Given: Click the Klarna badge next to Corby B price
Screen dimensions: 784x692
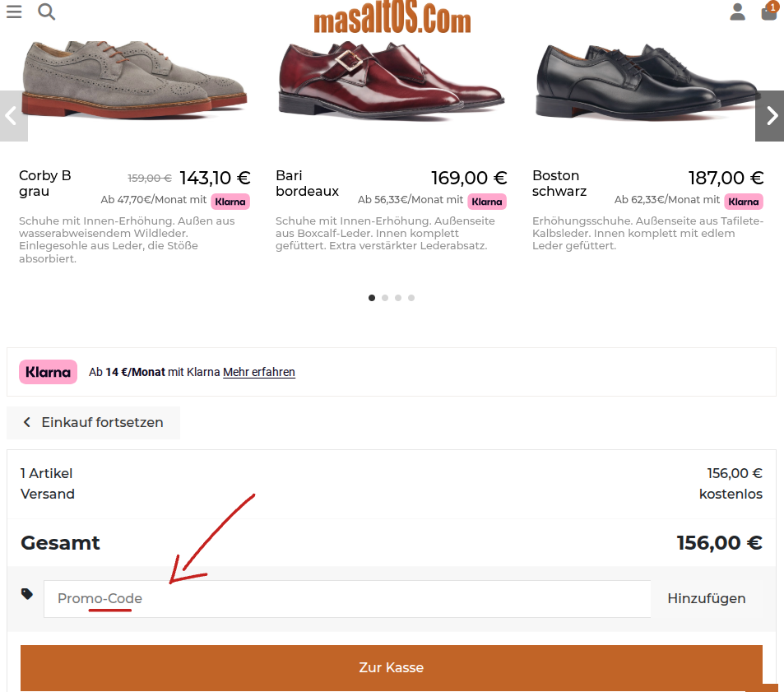Looking at the screenshot, I should (230, 201).
